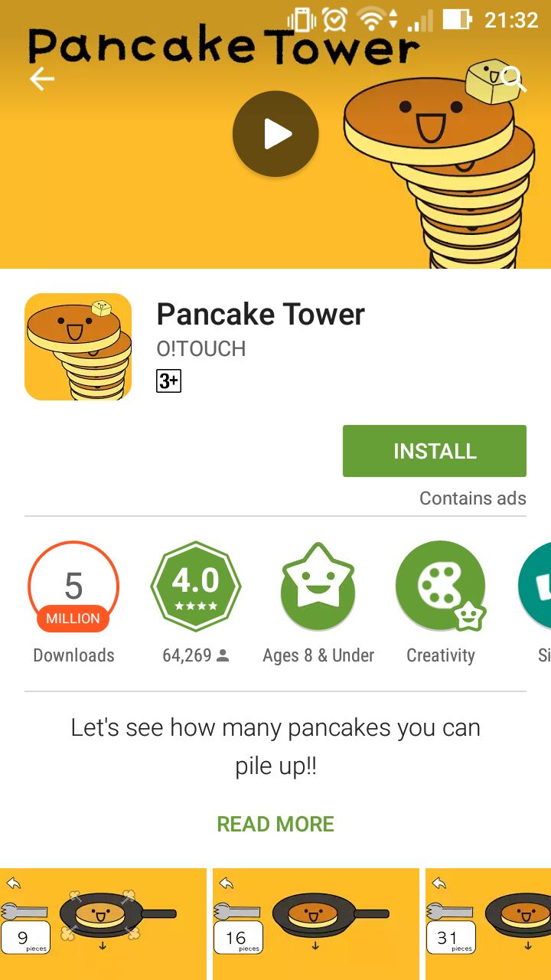Install the Pancake Tower app
This screenshot has width=551, height=980.
click(435, 451)
